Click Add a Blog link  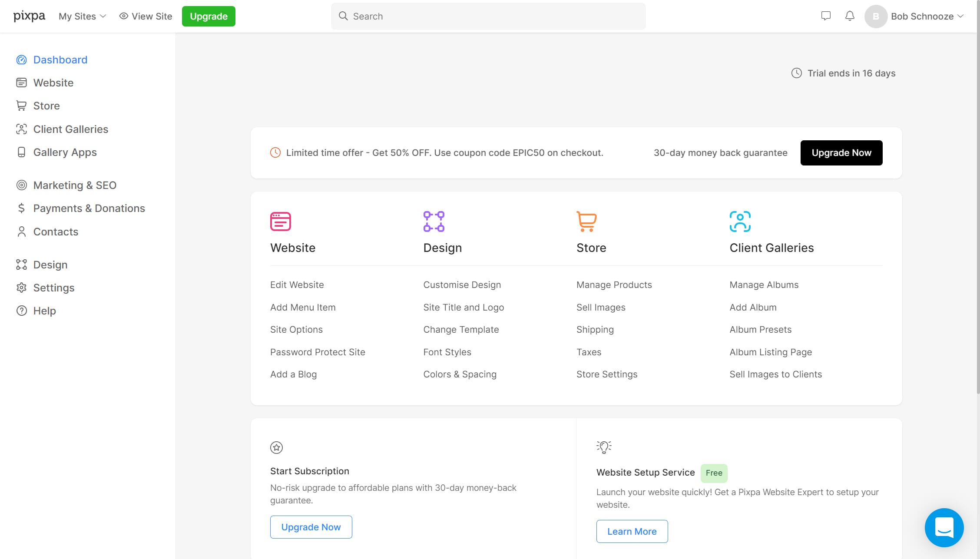coord(293,374)
